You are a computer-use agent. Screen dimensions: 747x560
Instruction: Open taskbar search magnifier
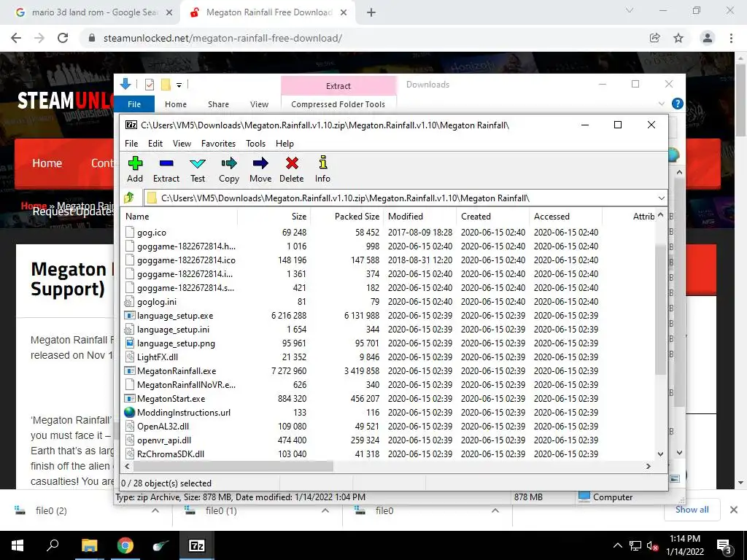pos(53,545)
